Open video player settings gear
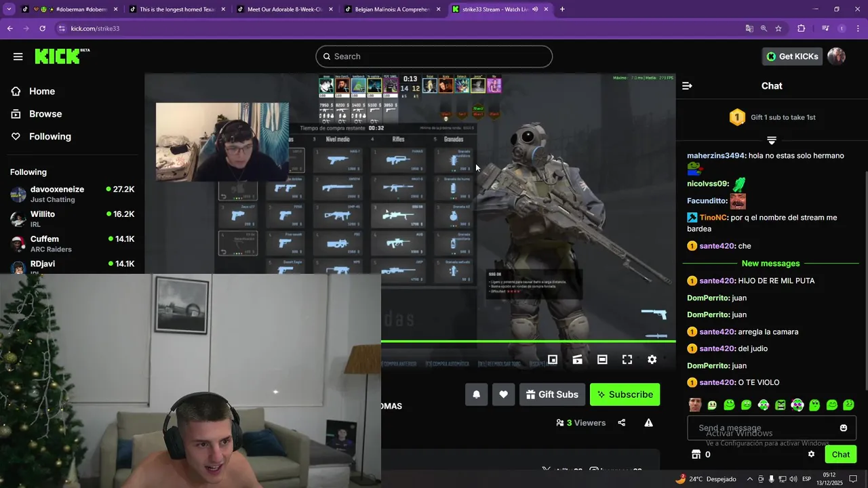This screenshot has height=488, width=868. 652,360
